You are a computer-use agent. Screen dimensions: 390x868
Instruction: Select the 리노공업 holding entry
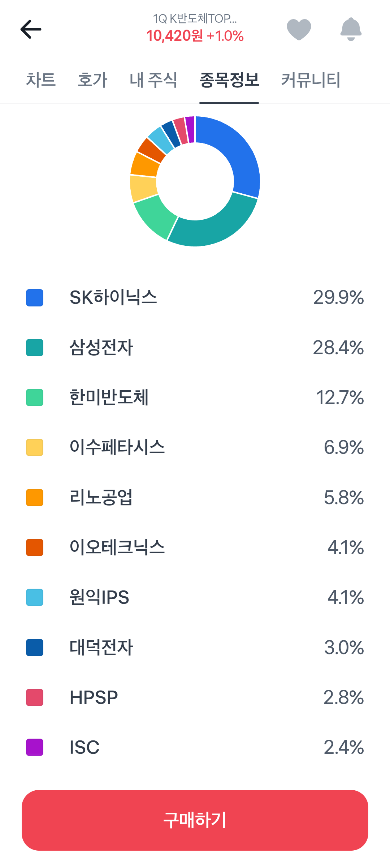click(x=195, y=498)
